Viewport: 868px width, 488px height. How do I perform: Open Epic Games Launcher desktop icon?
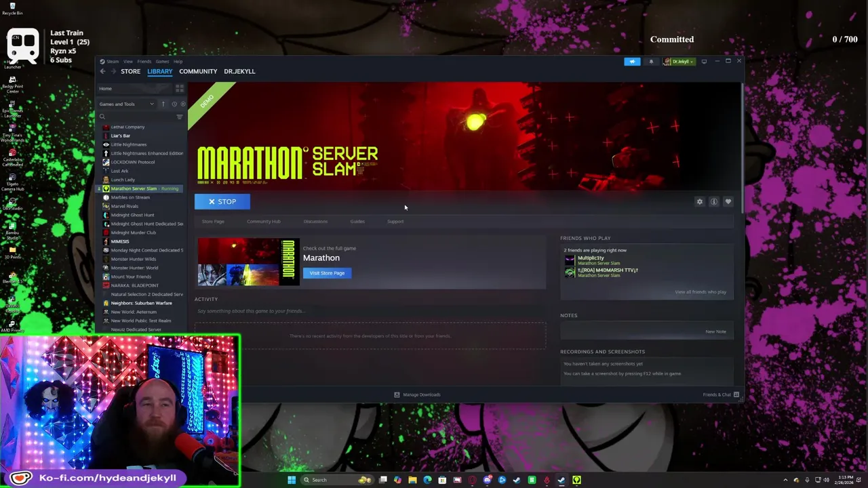pos(12,107)
